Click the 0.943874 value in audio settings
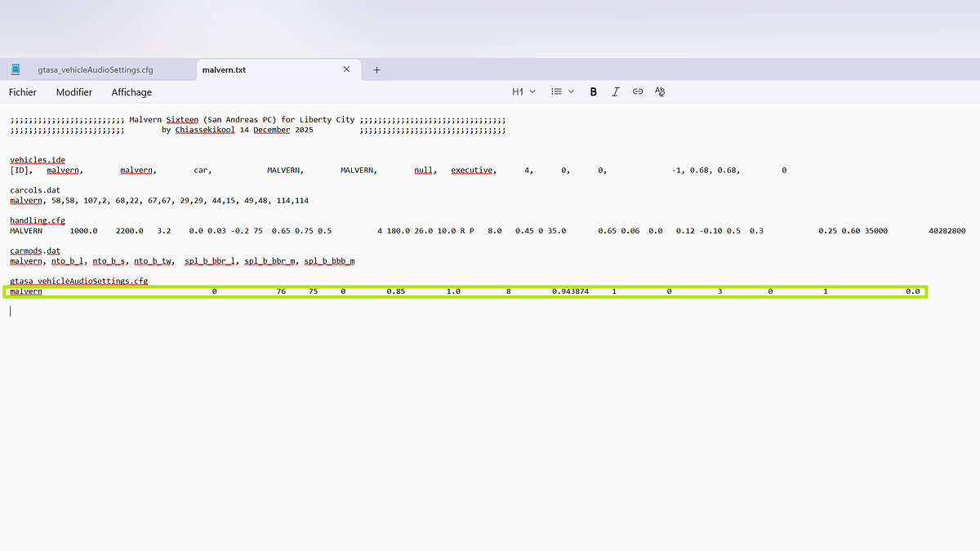 570,291
